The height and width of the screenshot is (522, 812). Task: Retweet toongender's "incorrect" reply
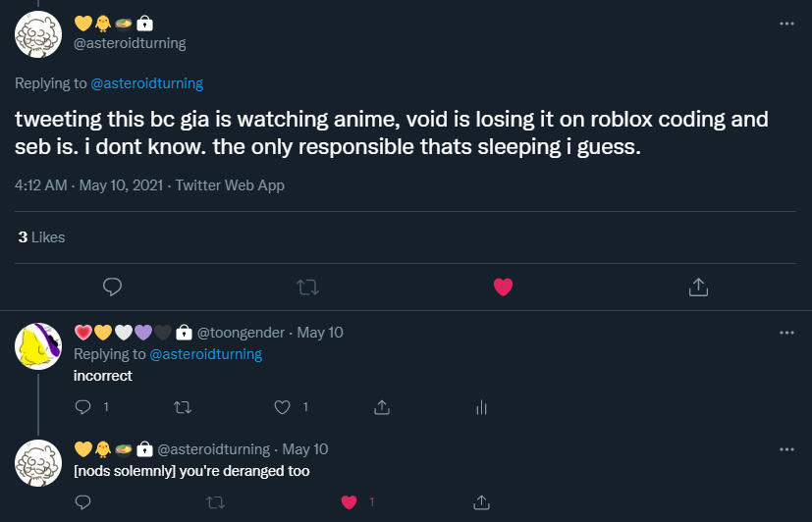[x=183, y=406]
